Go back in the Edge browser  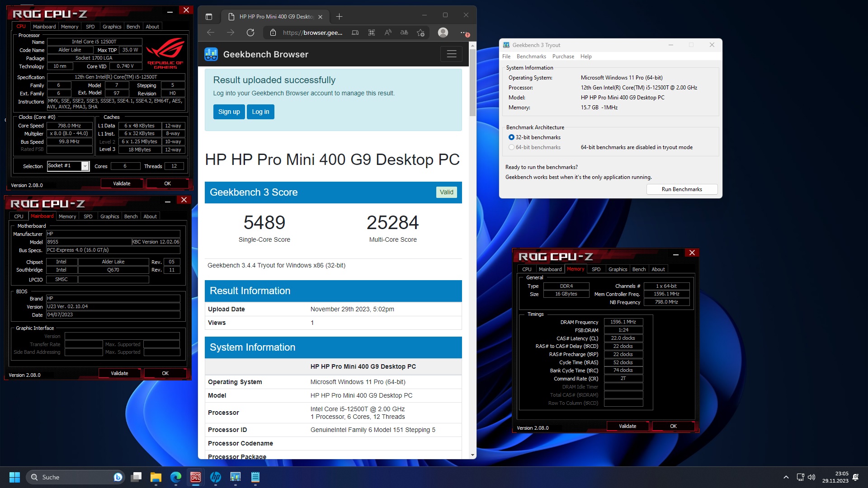[211, 33]
